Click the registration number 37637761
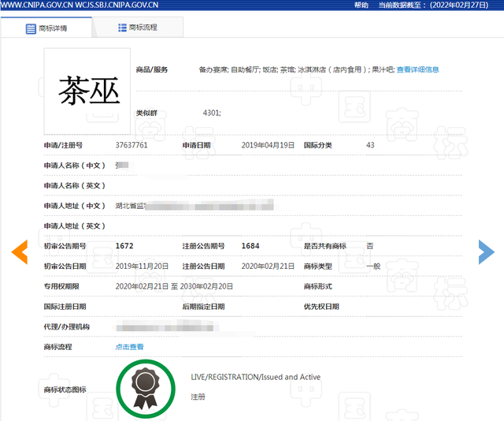The width and height of the screenshot is (504, 421). pyautogui.click(x=132, y=145)
